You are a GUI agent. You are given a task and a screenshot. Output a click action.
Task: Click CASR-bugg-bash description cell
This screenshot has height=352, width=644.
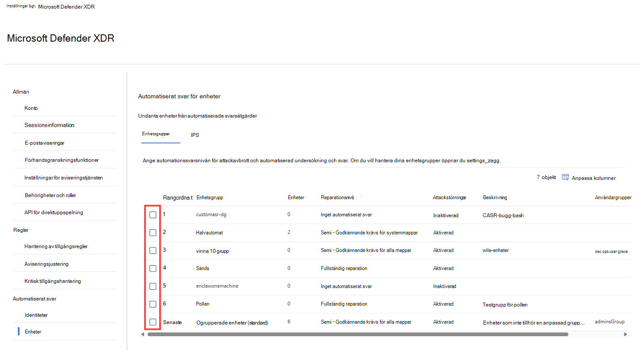click(x=503, y=215)
